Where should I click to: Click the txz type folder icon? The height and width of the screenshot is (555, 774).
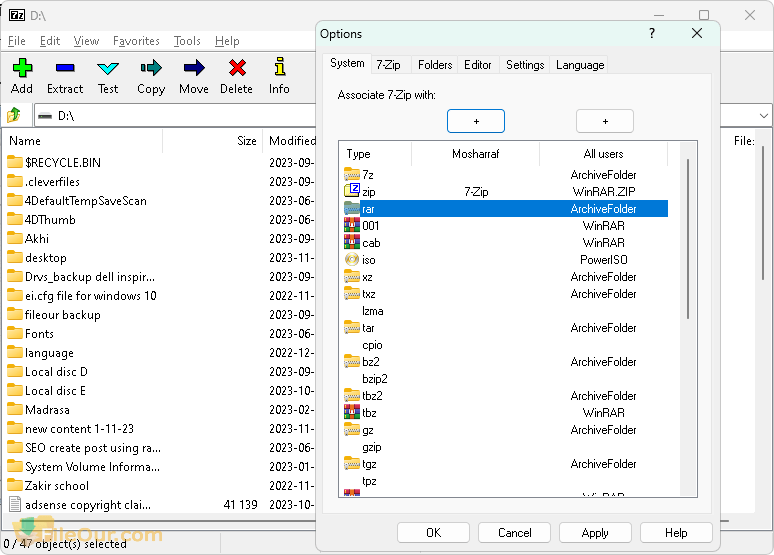tap(351, 293)
